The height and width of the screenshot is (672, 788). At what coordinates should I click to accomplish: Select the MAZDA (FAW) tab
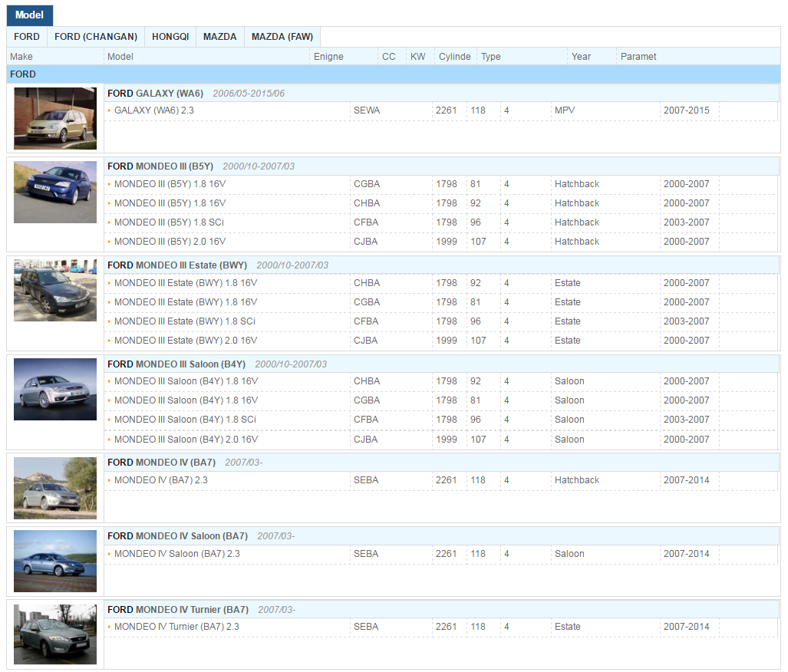[282, 37]
